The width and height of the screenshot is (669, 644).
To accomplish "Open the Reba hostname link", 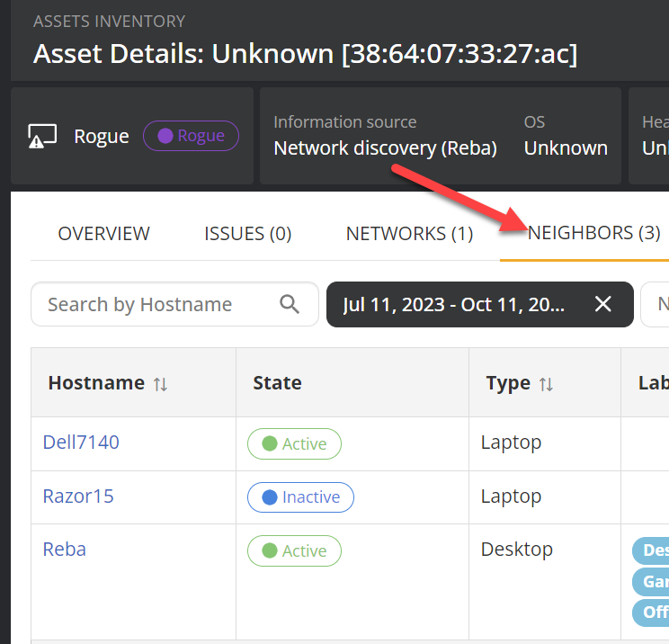I will point(65,550).
